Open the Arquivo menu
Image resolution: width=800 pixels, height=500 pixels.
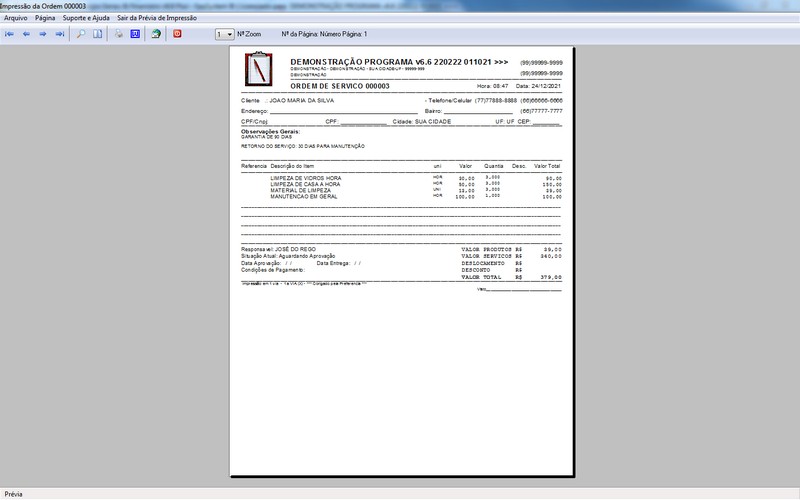click(x=15, y=18)
